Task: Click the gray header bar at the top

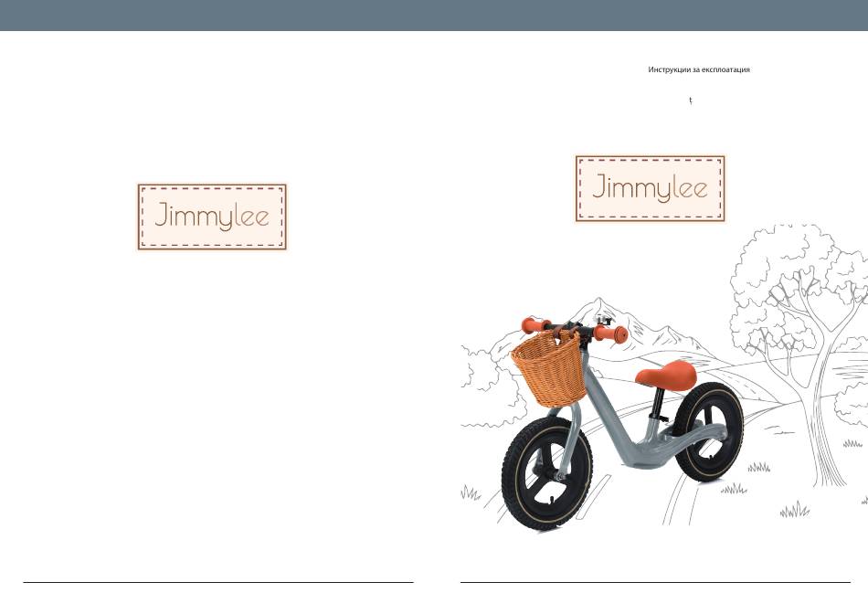Action: point(434,15)
